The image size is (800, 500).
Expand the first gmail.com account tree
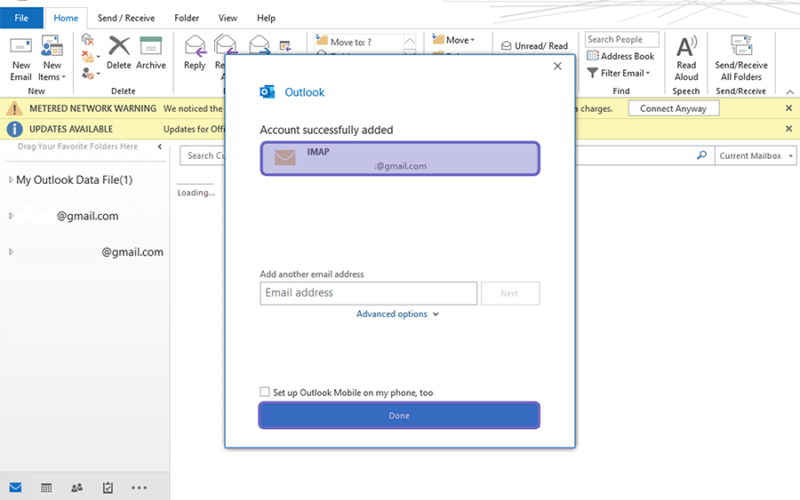click(11, 216)
